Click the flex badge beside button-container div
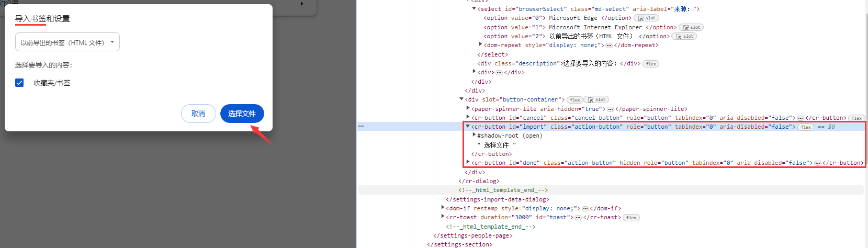 pyautogui.click(x=575, y=100)
